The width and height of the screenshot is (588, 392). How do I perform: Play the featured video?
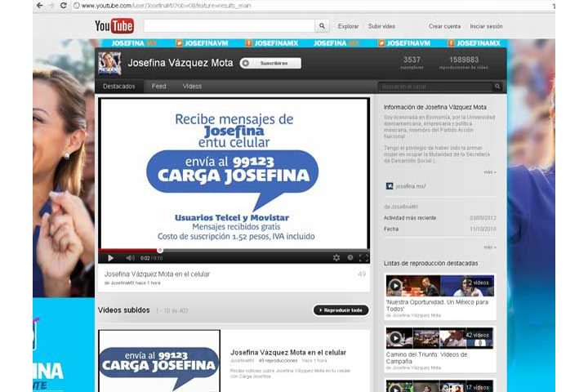(110, 258)
